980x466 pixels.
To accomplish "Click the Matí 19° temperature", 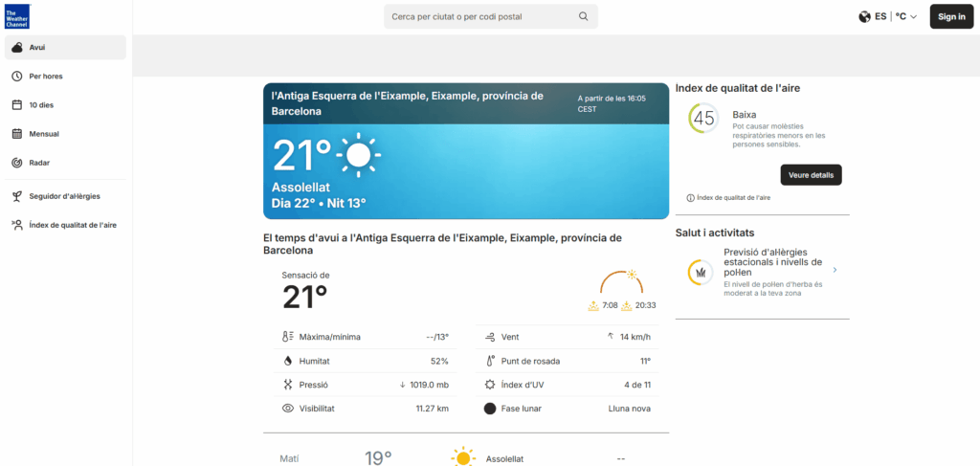I will click(379, 458).
